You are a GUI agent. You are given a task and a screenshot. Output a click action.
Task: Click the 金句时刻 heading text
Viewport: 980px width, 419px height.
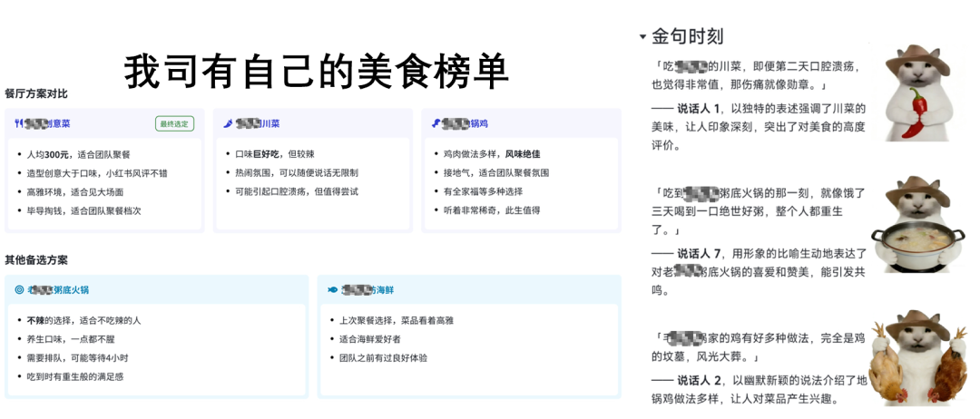(688, 37)
